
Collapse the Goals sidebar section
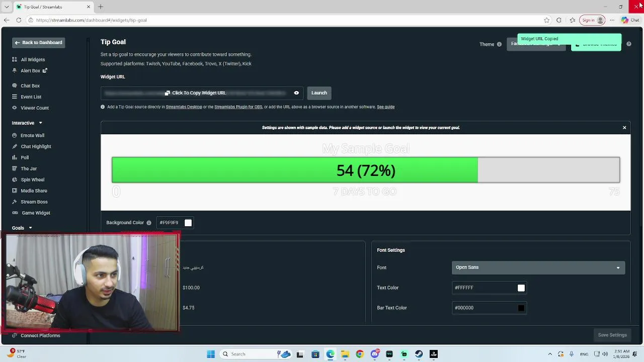tap(30, 228)
